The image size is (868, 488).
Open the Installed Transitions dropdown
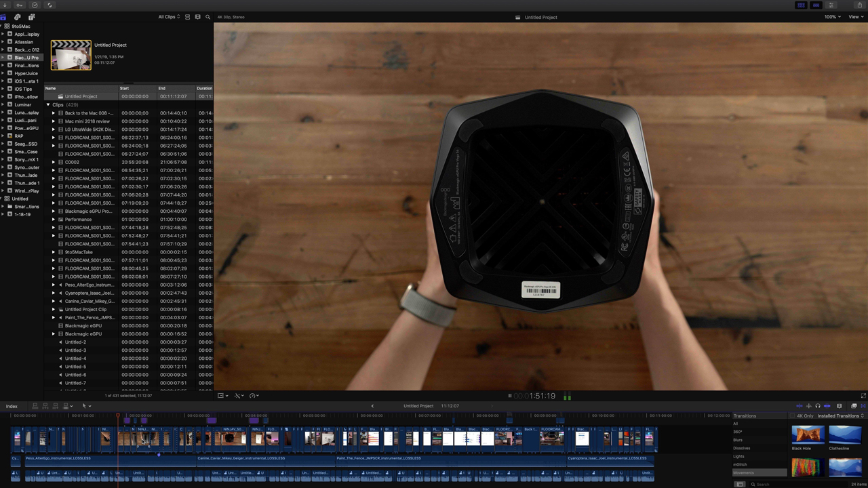click(x=840, y=416)
